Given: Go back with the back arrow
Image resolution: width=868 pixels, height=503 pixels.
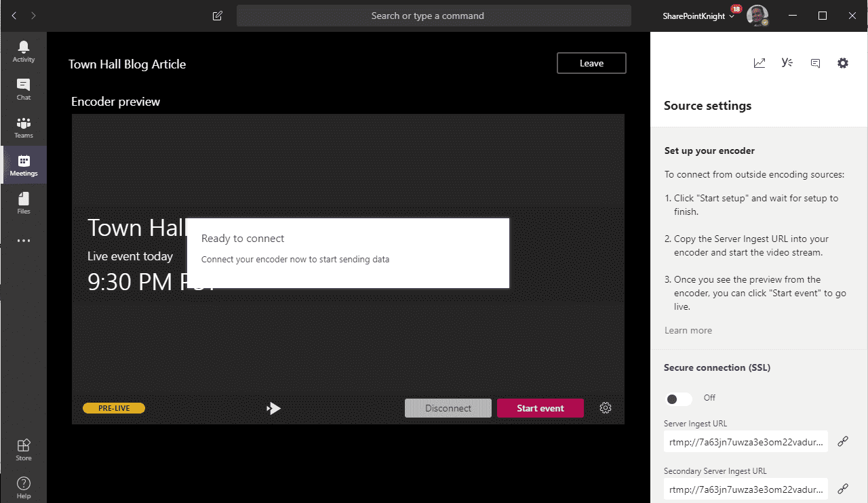Looking at the screenshot, I should [x=14, y=16].
